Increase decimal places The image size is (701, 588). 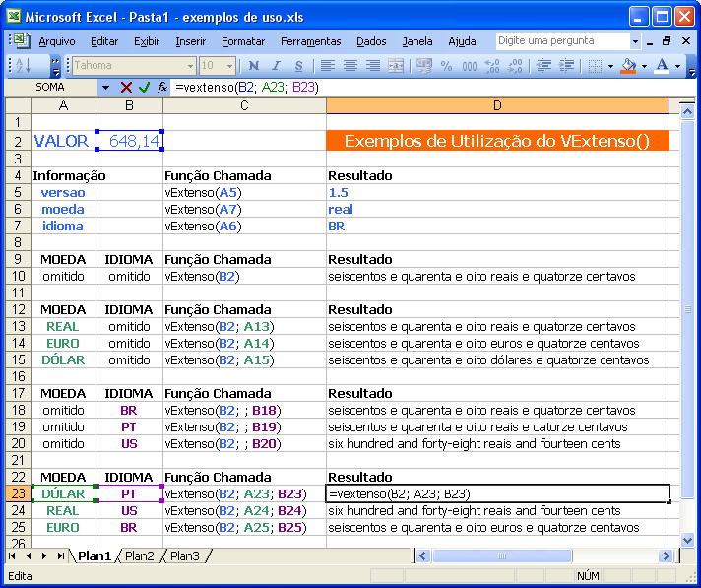(x=492, y=66)
